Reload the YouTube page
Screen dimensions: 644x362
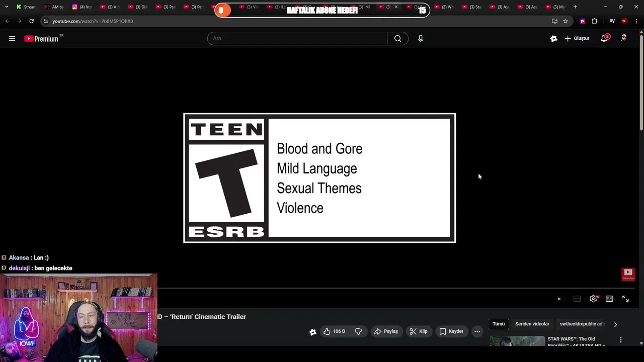[x=31, y=21]
